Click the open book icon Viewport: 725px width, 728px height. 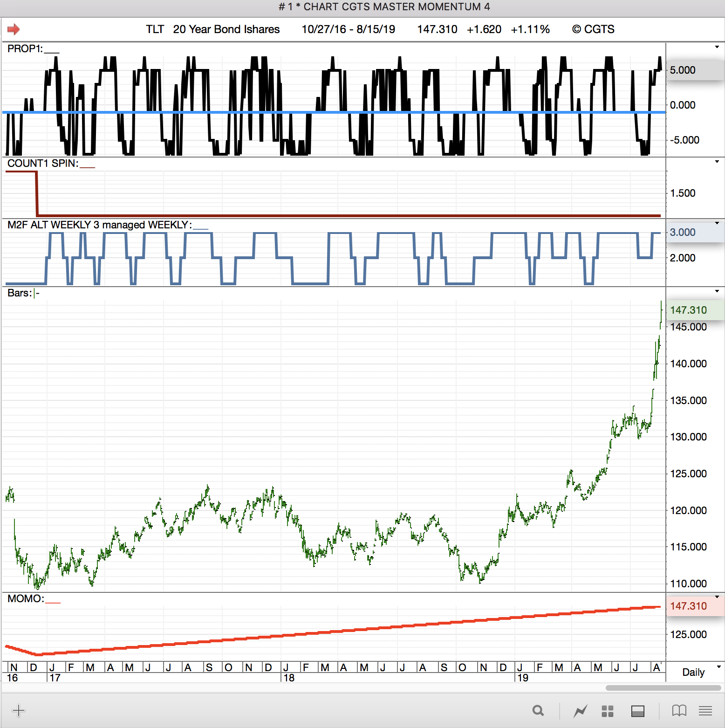[679, 711]
